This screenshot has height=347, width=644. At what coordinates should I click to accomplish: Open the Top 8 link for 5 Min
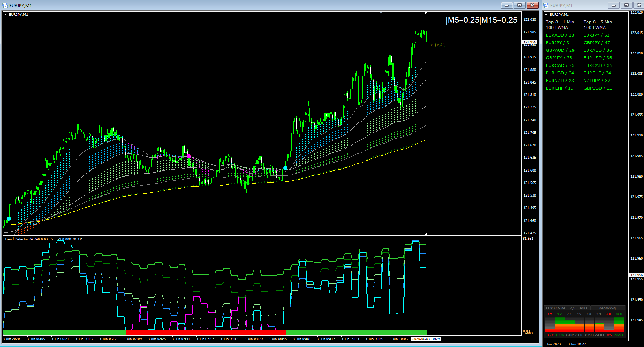pos(590,22)
